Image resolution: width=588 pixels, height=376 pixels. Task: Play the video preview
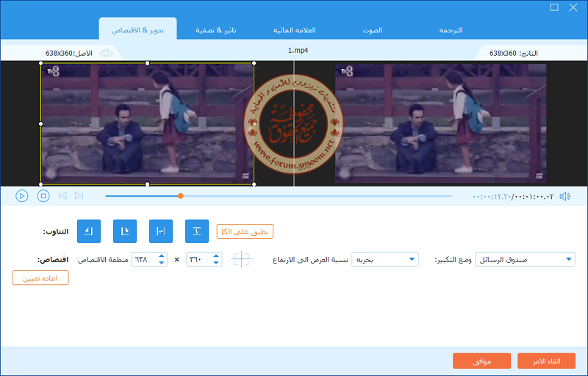coord(22,196)
